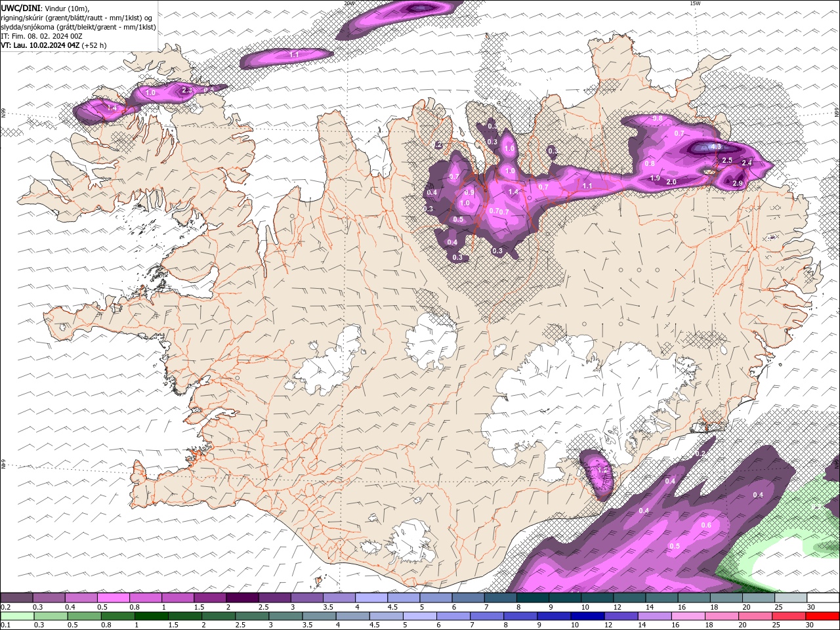Select the 'Vindur (10m)' label in header
This screenshot has width=840, height=630.
[x=66, y=7]
